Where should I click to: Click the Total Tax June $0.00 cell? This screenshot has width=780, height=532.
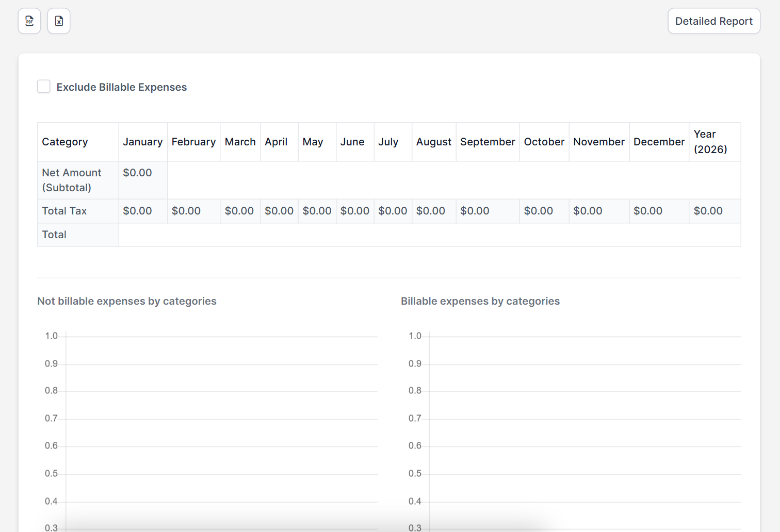(x=355, y=211)
